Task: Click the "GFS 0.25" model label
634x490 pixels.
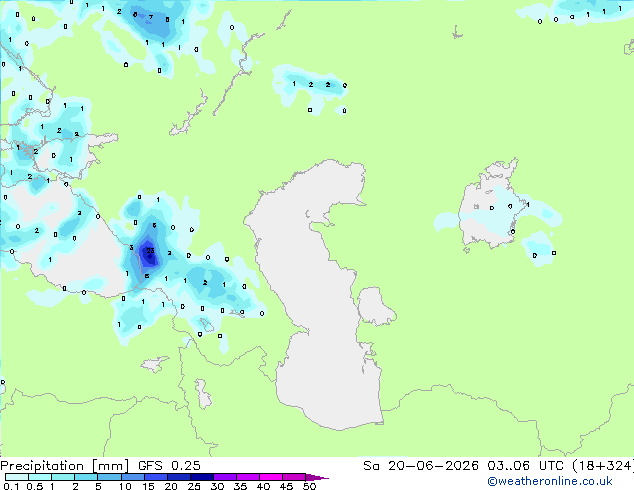Action: (169, 466)
